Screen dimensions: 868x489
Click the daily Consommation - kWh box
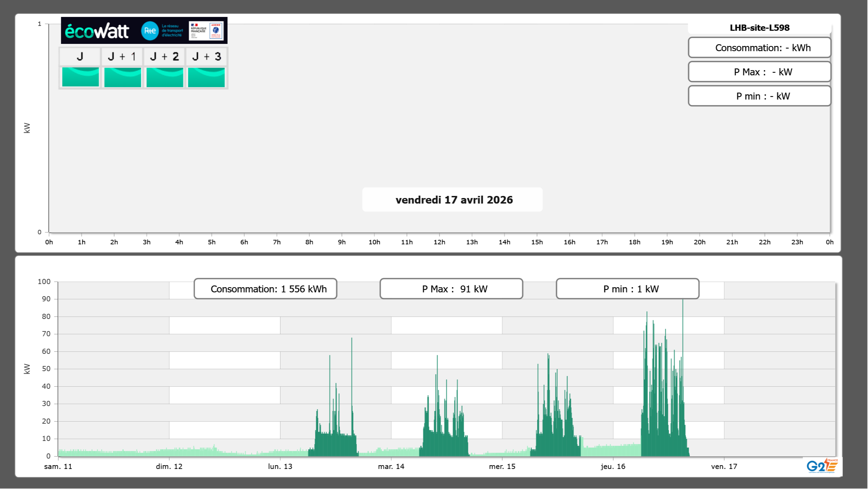pyautogui.click(x=759, y=48)
